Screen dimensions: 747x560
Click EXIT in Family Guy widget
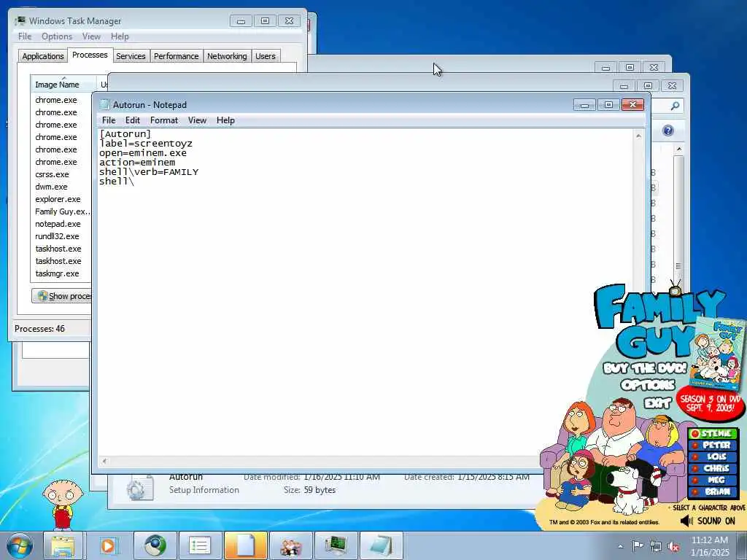(x=658, y=402)
